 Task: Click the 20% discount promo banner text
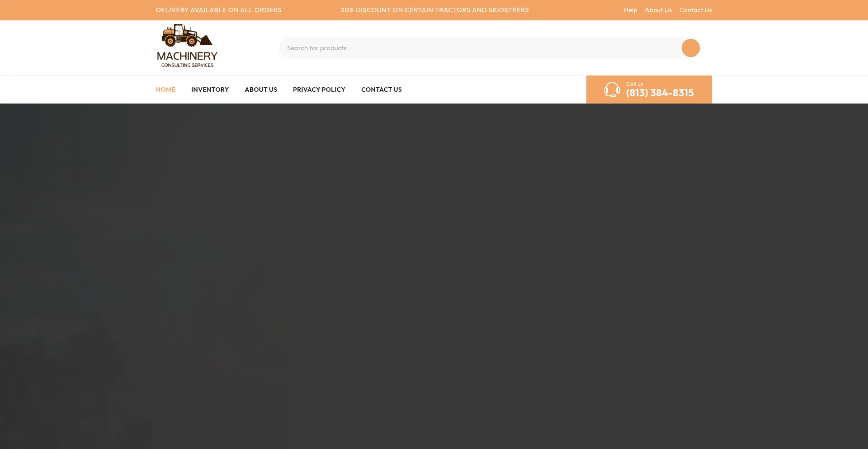tap(434, 10)
